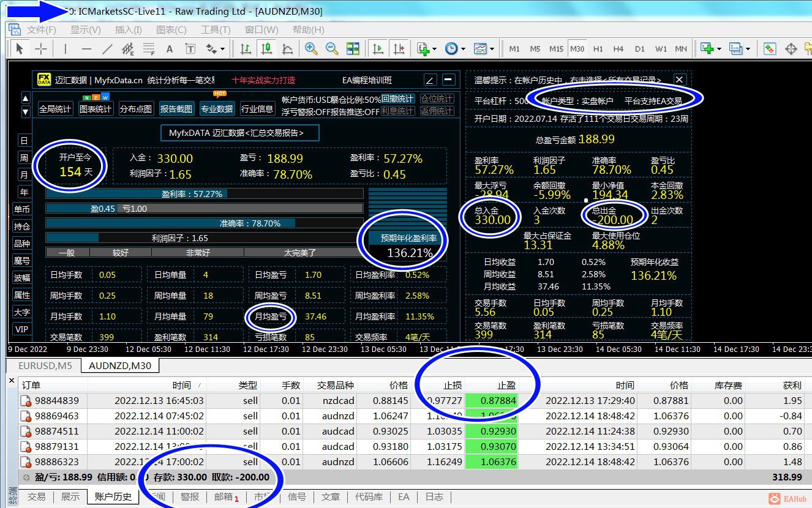Select order 98874511 row
Viewport: 812px width, 508px height.
click(x=412, y=431)
